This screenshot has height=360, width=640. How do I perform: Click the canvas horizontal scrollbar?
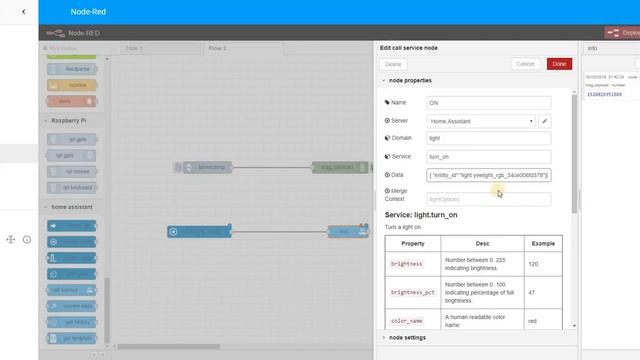tap(169, 347)
